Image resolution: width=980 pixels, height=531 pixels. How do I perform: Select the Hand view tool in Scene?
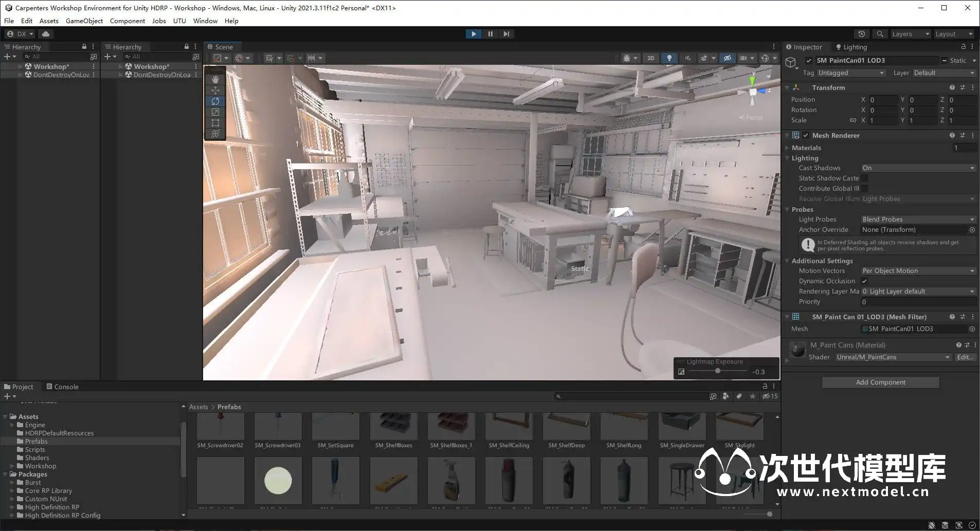(x=215, y=79)
